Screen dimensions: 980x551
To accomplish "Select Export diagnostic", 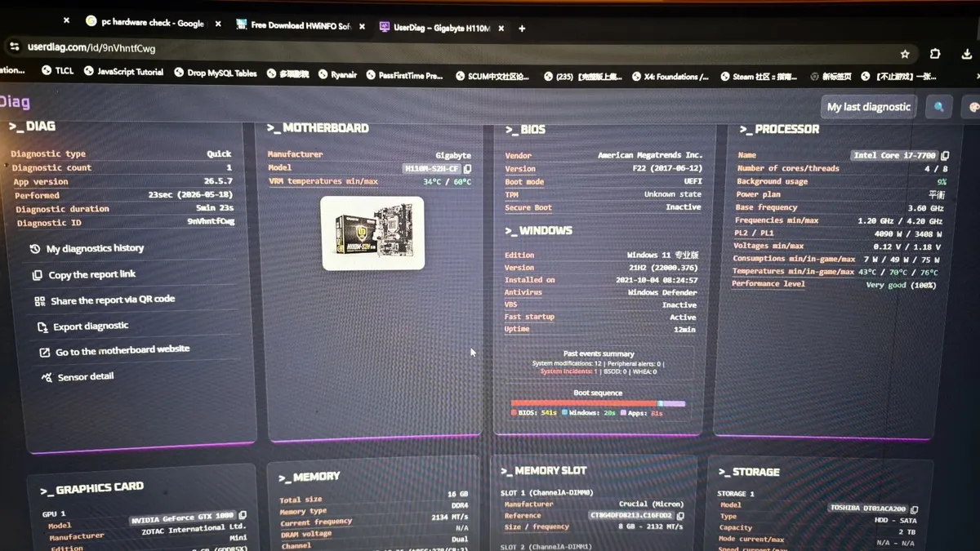I will tap(91, 327).
